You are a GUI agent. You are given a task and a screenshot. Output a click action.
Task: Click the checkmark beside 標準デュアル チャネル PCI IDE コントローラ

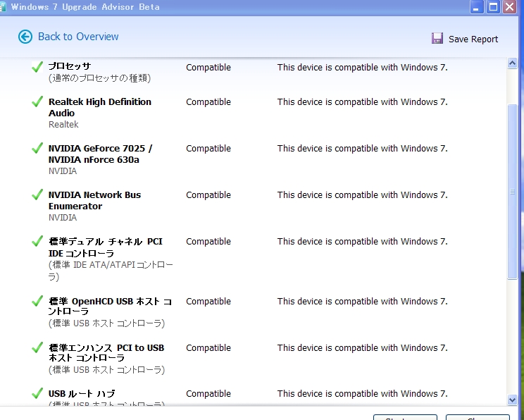click(x=37, y=241)
